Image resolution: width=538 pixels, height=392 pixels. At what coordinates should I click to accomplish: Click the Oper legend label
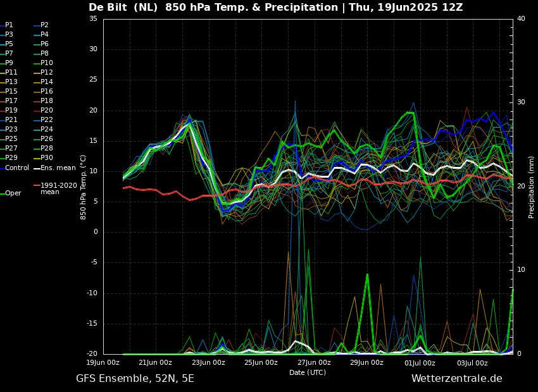(x=13, y=193)
